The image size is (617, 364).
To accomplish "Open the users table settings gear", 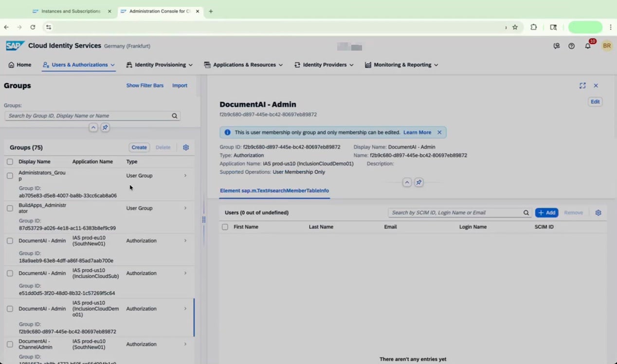I will pos(599,213).
